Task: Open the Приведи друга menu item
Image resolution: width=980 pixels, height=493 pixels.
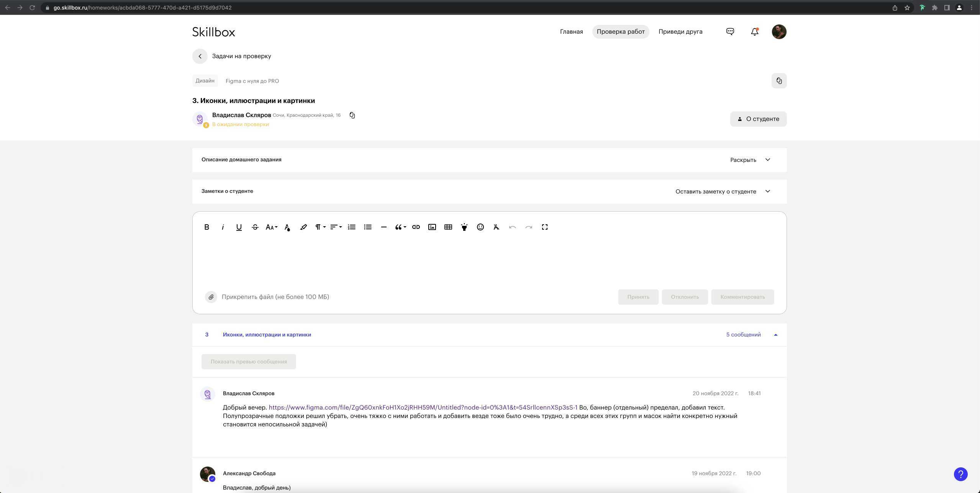Action: (x=680, y=32)
